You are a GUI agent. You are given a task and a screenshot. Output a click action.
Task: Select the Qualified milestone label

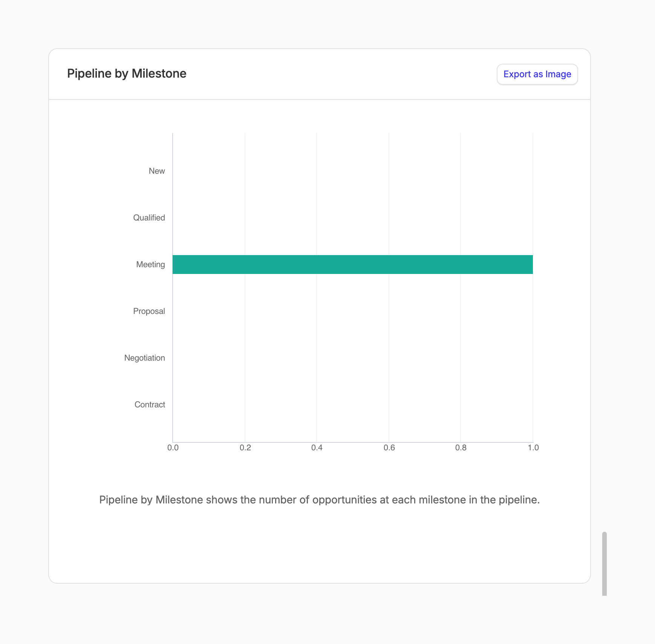pyautogui.click(x=149, y=217)
